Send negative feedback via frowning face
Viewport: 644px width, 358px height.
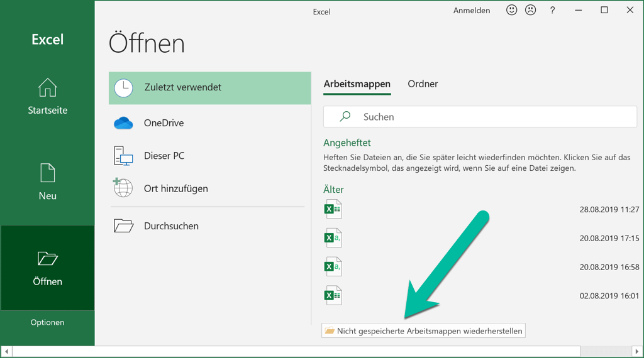click(x=531, y=10)
